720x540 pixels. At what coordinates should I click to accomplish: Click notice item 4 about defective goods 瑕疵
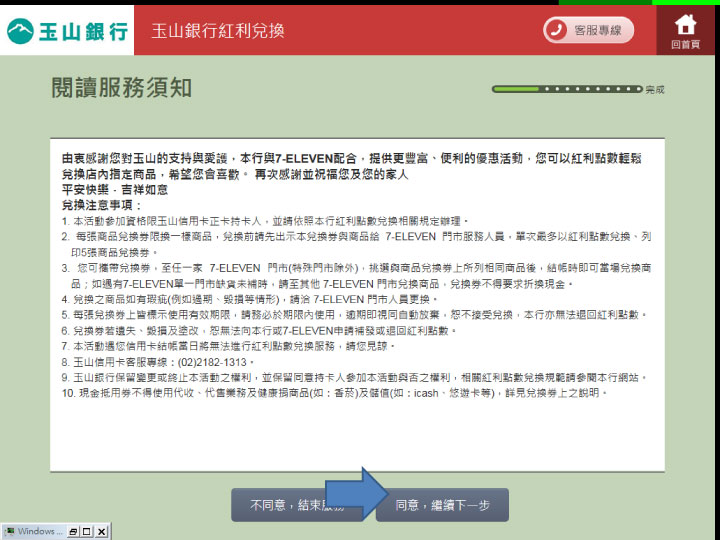249,299
